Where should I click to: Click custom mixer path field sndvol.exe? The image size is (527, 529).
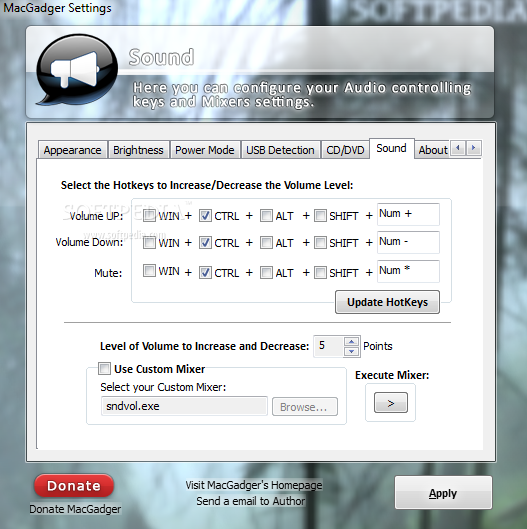pos(184,406)
